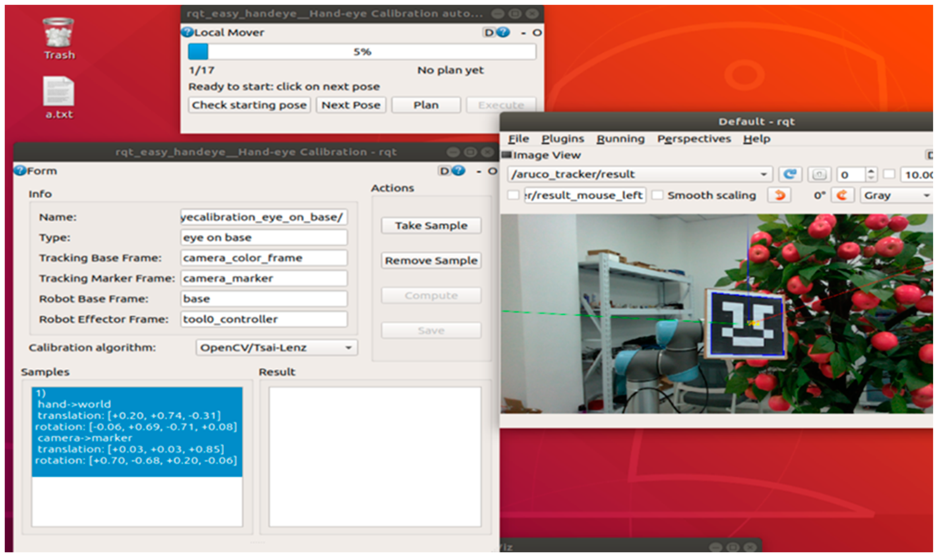Toggle the mouse topic publish checkbox

click(513, 196)
